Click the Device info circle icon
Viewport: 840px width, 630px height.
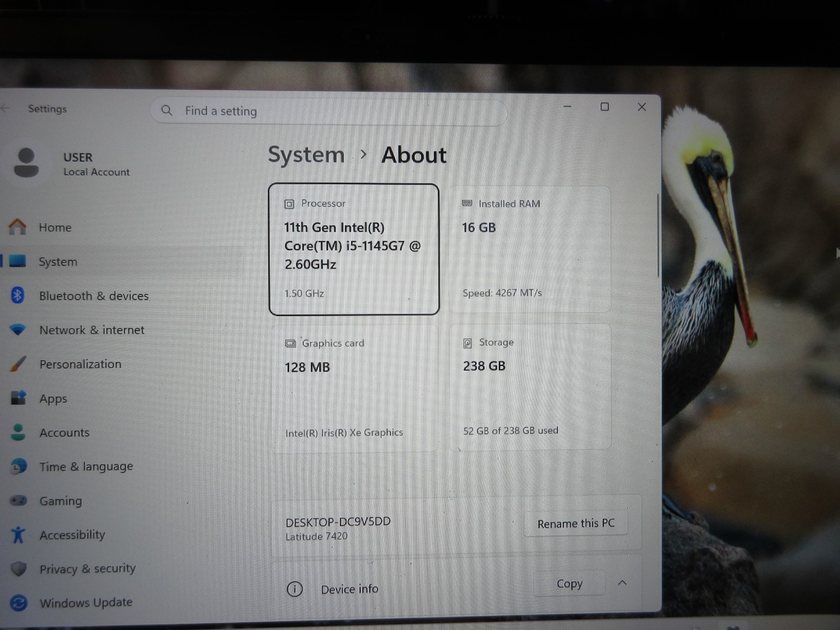tap(295, 589)
